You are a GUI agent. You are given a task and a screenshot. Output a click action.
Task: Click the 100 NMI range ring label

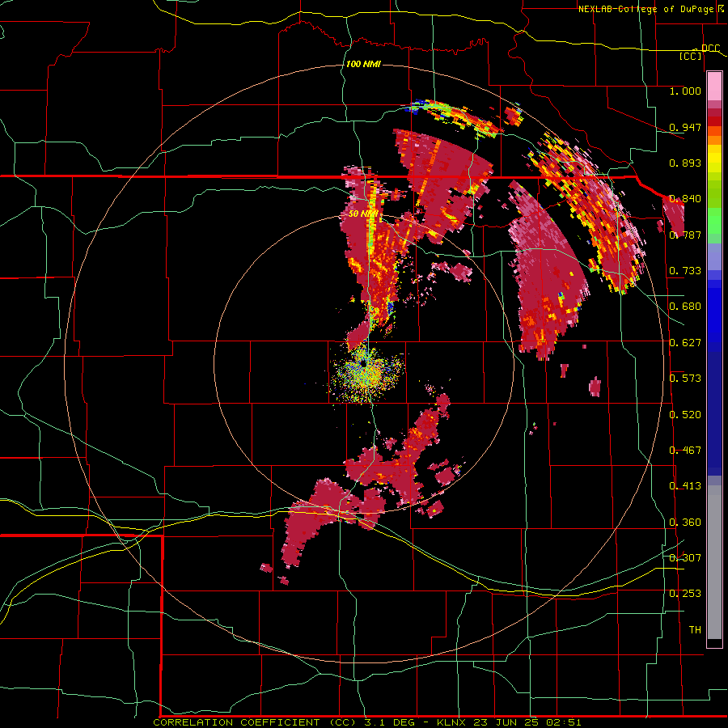[363, 64]
